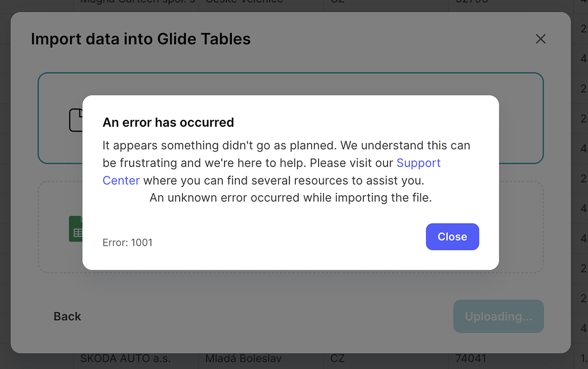
Task: Click the X to close the import dialog
Action: (x=540, y=39)
